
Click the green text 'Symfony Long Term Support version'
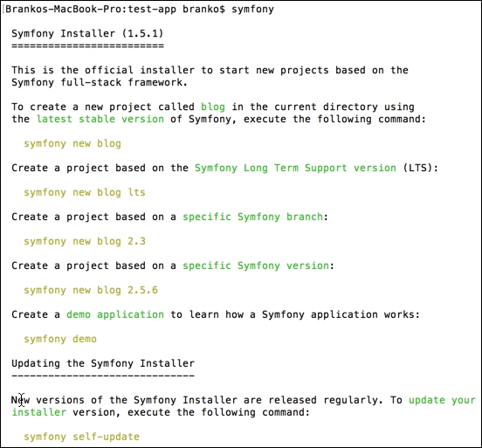click(295, 168)
